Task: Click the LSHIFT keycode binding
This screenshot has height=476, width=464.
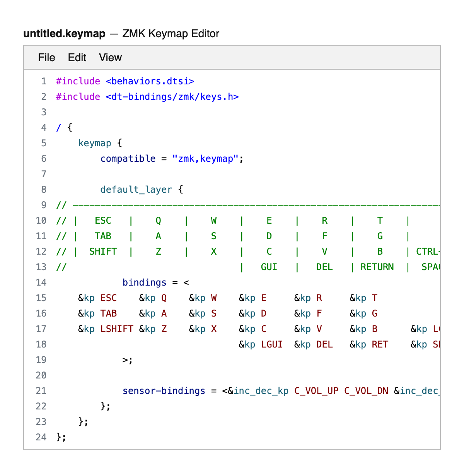Action: tap(117, 329)
